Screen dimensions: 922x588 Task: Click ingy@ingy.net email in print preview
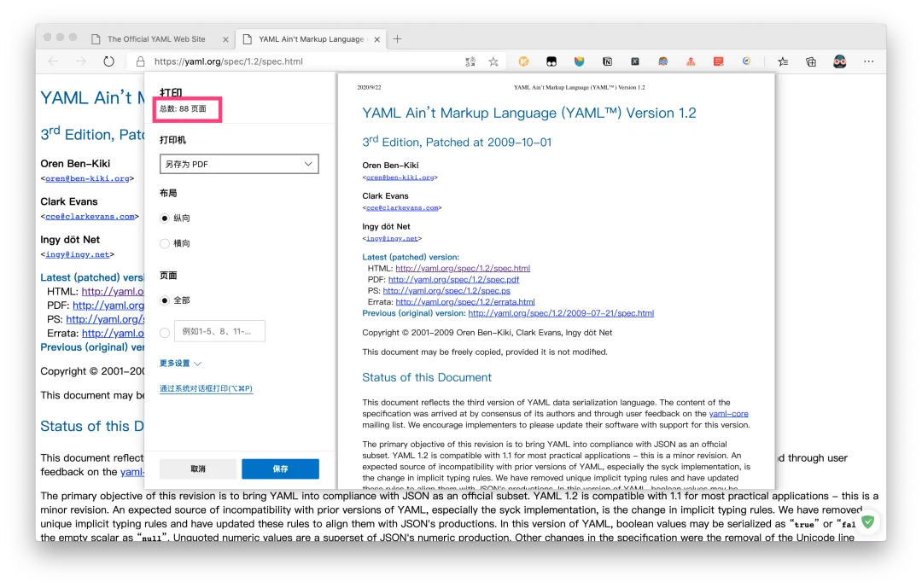(392, 238)
